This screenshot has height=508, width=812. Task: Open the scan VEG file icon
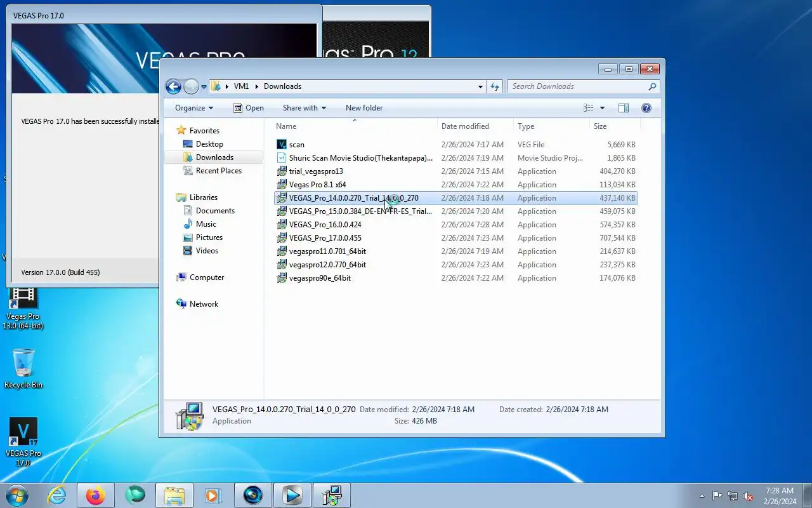point(282,145)
